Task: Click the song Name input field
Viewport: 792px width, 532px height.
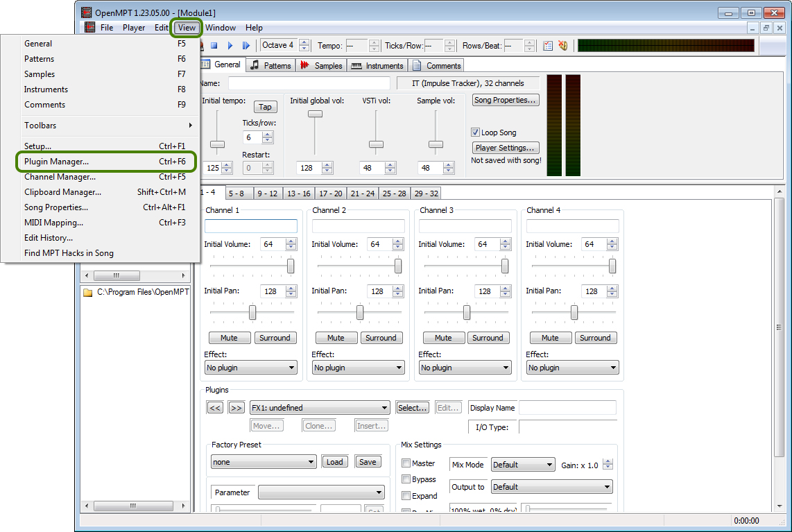Action: coord(309,83)
